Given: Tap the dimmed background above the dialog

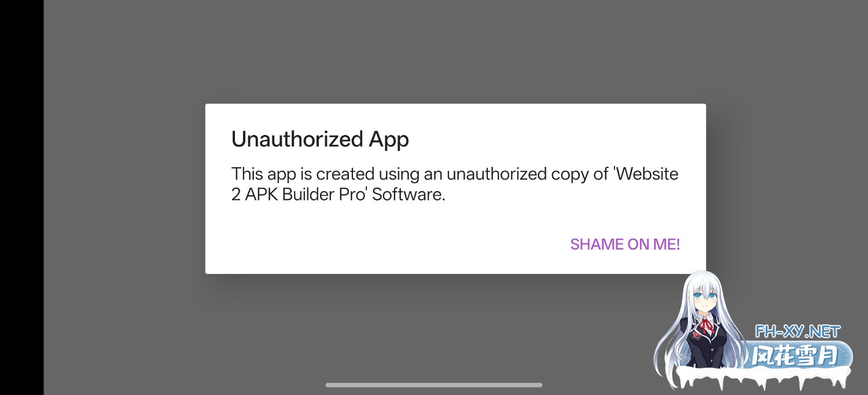Looking at the screenshot, I should point(434,52).
